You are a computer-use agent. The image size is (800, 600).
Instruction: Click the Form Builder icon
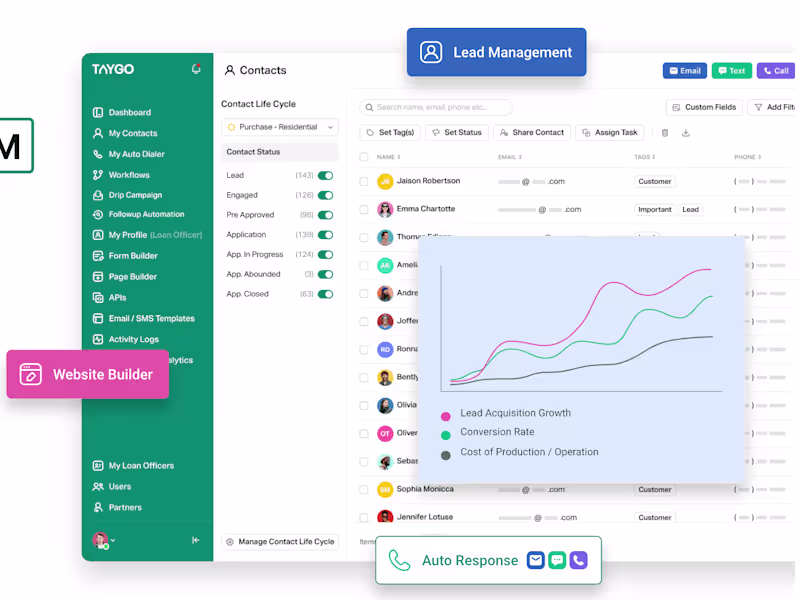(x=98, y=256)
